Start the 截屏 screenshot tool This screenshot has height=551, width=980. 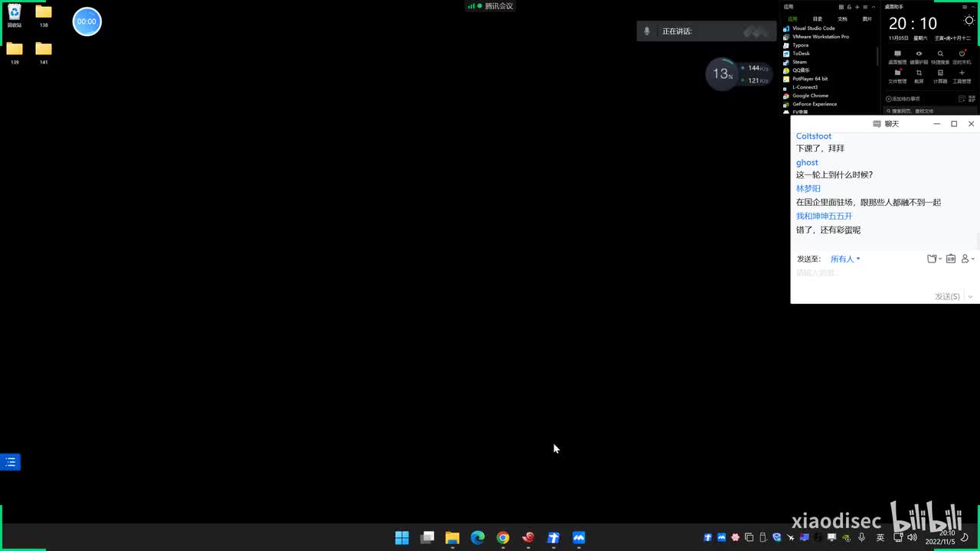[x=919, y=77]
